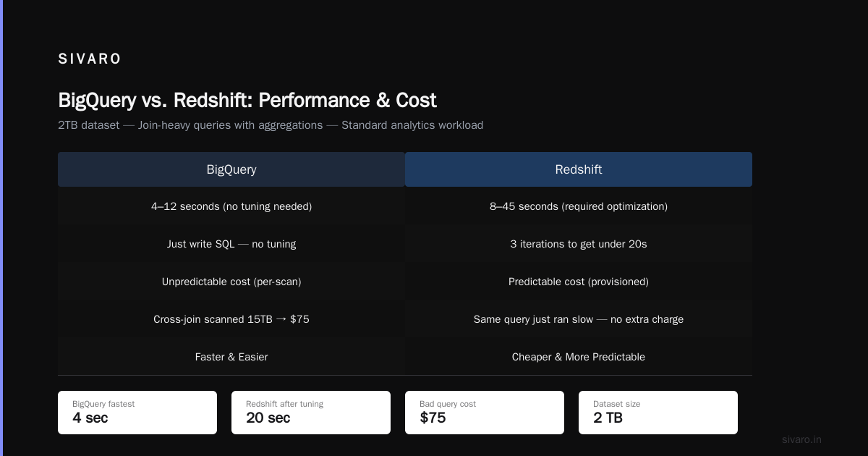Click 'Predictable cost (provisioned)' cell
This screenshot has height=456, width=868.
(x=579, y=282)
